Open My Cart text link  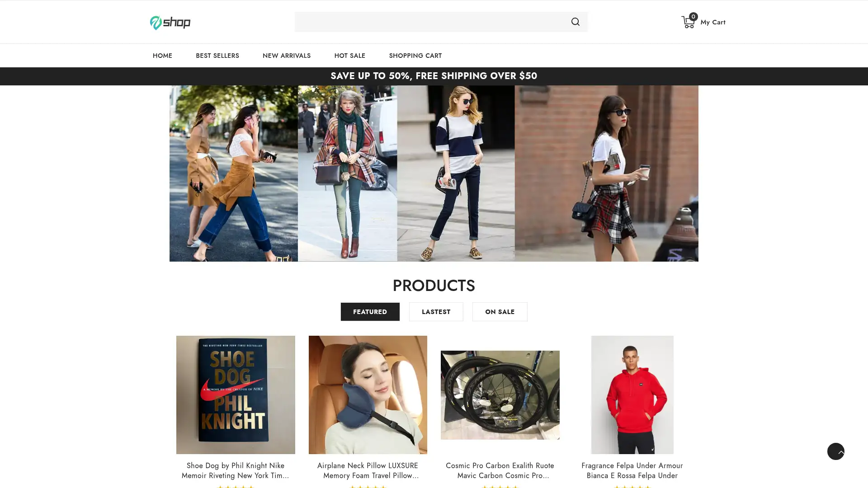[x=712, y=22]
